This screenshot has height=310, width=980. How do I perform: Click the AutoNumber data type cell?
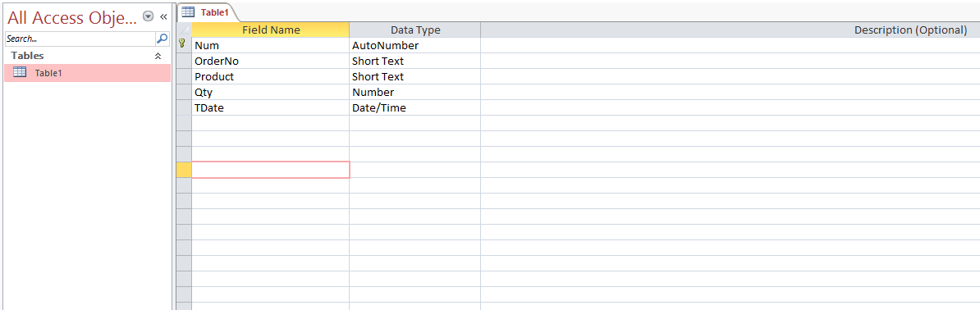(415, 46)
